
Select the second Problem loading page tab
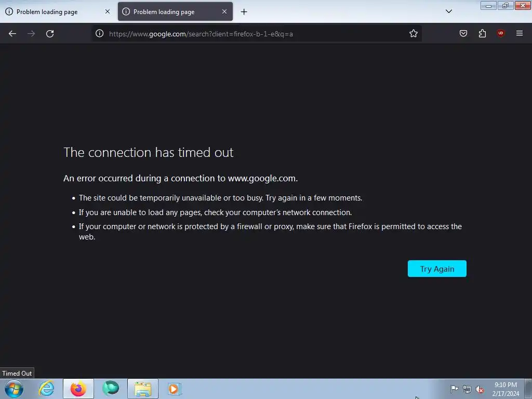[x=175, y=12]
